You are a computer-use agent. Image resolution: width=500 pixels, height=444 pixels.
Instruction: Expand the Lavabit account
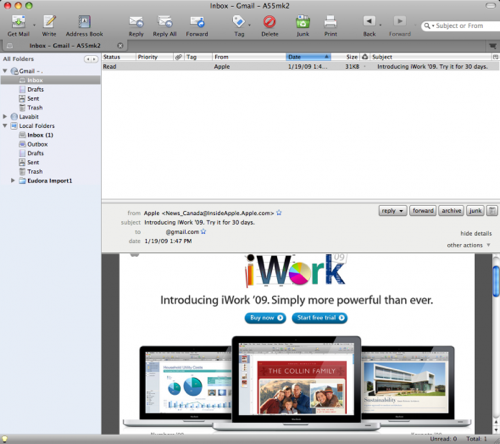tap(5, 117)
